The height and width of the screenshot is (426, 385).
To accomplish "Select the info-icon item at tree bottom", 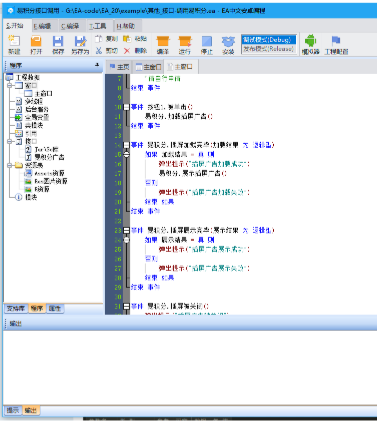I will click(x=26, y=197).
